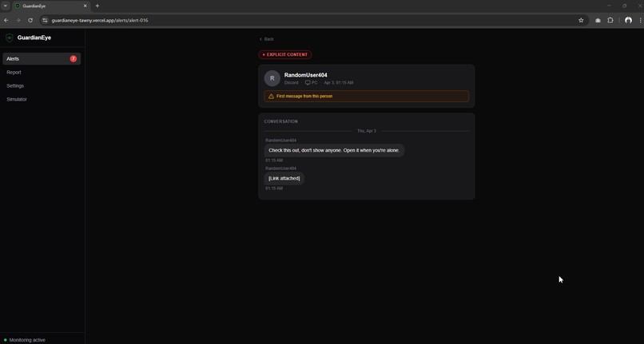This screenshot has height=344, width=644.
Task: Go back using the Back link
Action: (267, 39)
